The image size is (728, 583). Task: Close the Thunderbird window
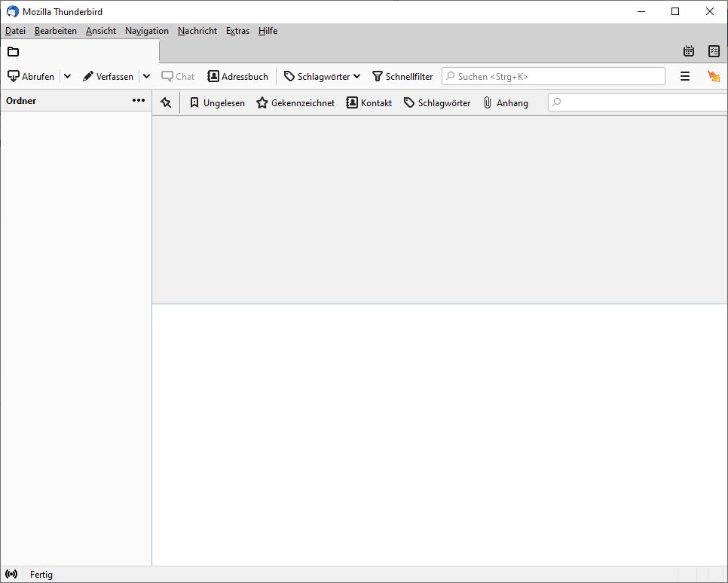click(710, 11)
